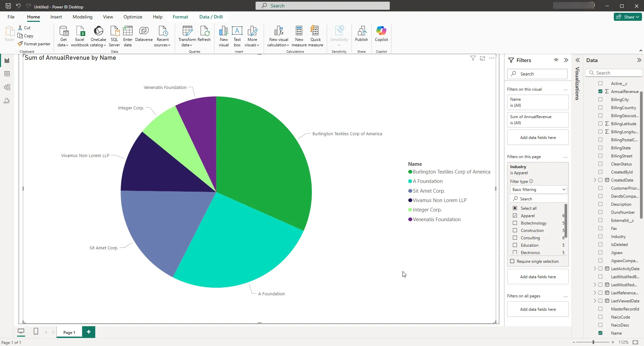Switch to the Data / Drill tab
This screenshot has width=644, height=346.
click(x=211, y=17)
